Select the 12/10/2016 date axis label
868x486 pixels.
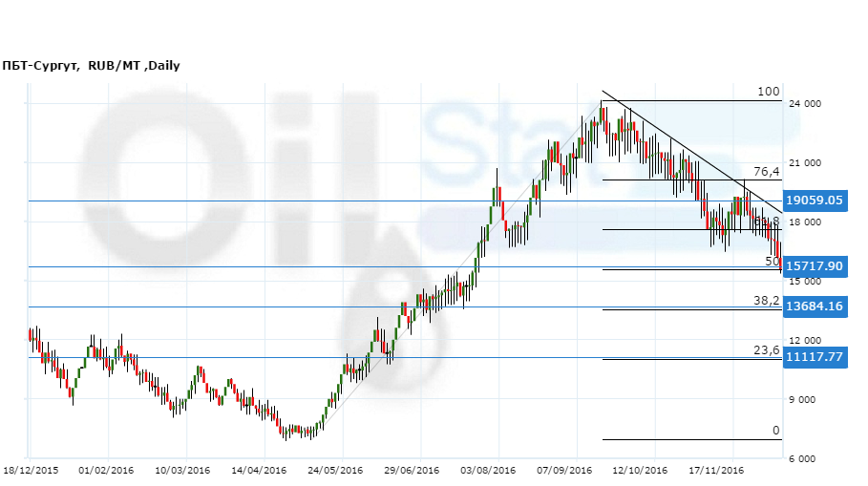pos(640,471)
